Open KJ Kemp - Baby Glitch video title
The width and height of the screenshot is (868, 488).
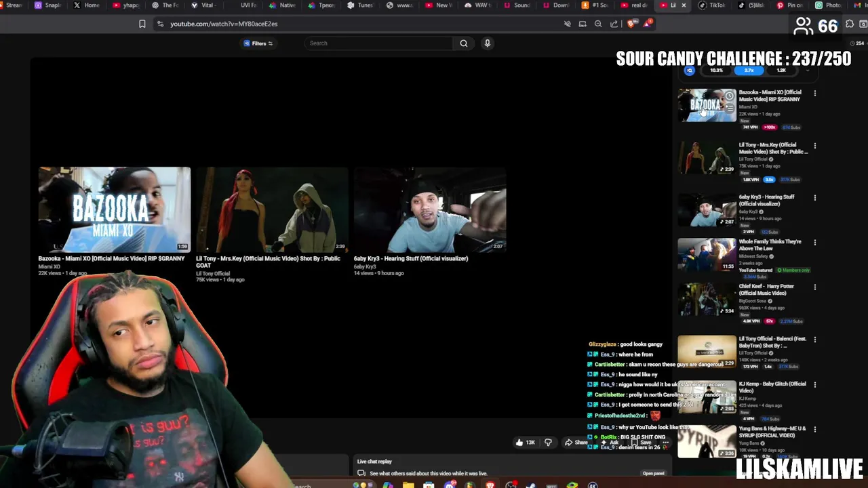pos(772,387)
